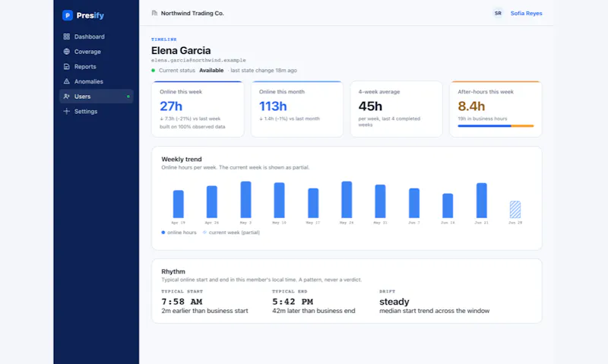Click the steady drift value
Viewport: 608px width, 364px height.
[x=394, y=302]
